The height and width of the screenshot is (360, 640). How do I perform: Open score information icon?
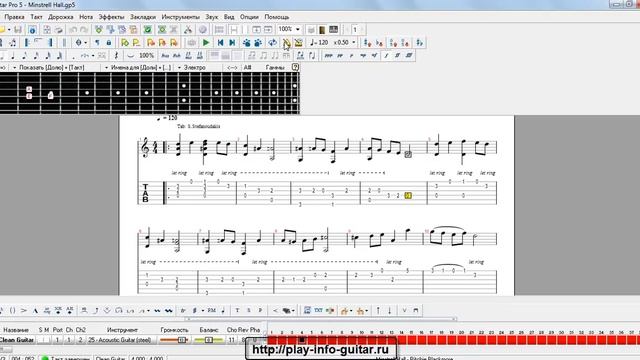click(32, 29)
